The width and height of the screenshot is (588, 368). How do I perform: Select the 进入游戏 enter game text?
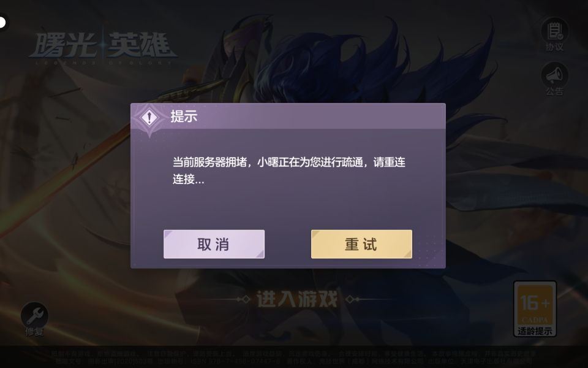[x=297, y=299]
